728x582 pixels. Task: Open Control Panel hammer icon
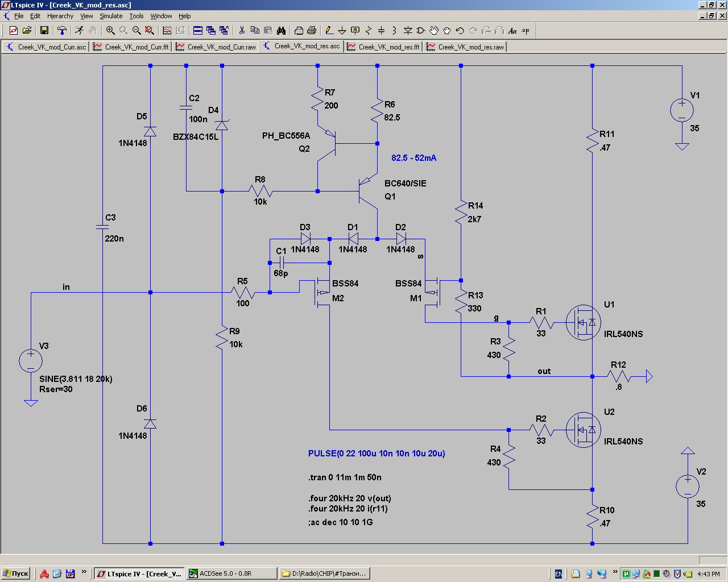[62, 31]
